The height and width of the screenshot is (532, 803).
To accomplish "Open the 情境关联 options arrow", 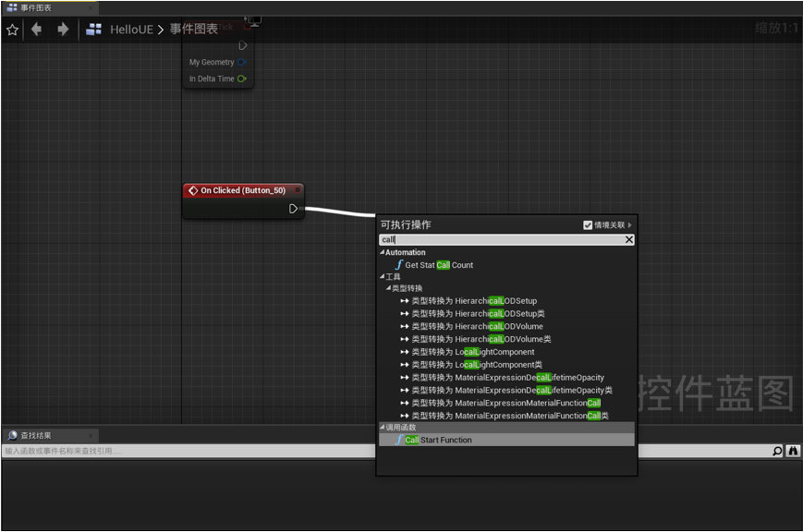I will (629, 225).
